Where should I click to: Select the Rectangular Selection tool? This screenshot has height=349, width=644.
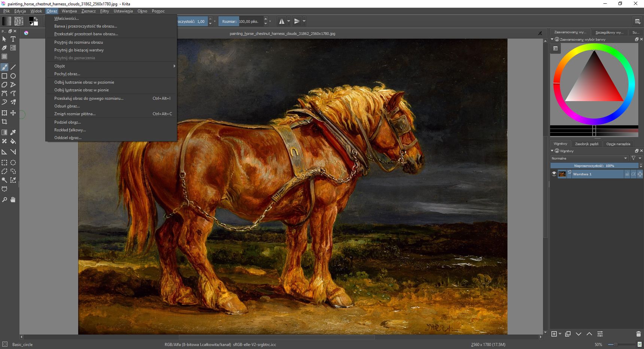(x=4, y=163)
